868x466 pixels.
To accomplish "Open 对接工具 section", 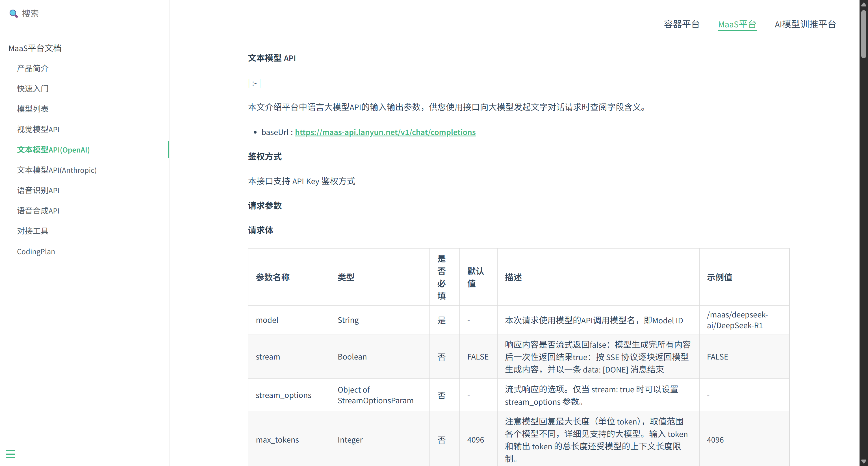I will pyautogui.click(x=33, y=231).
